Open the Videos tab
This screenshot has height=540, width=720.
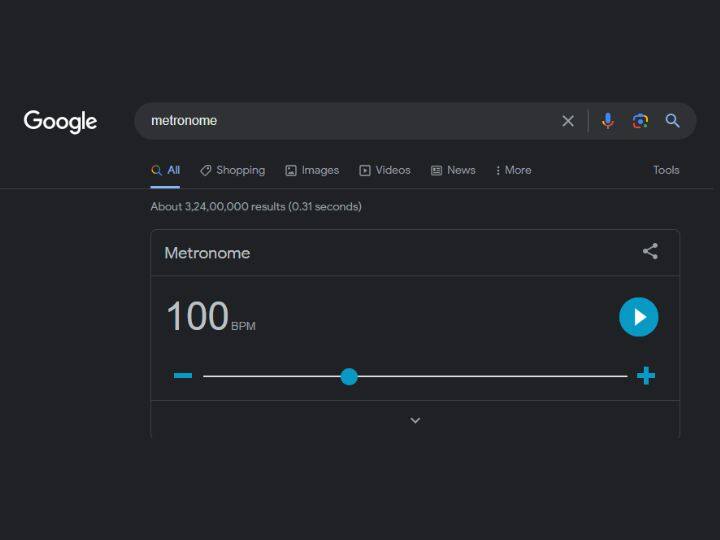(385, 170)
